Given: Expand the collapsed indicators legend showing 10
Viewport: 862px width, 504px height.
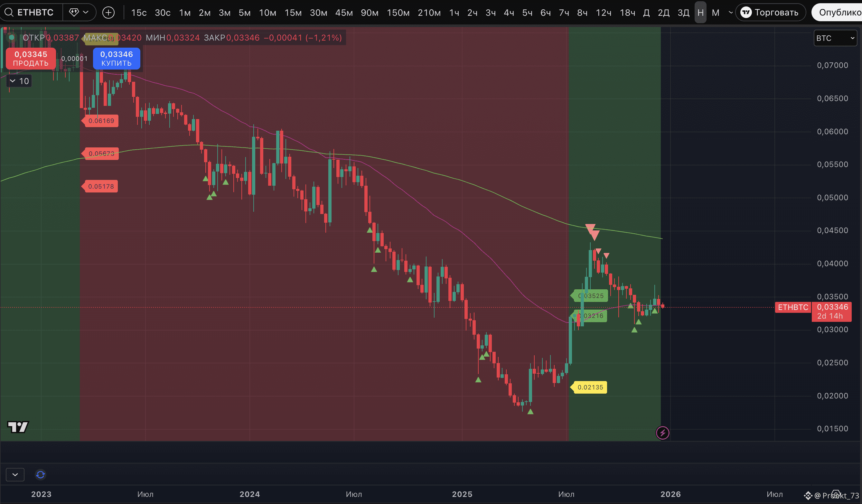Looking at the screenshot, I should click(19, 81).
